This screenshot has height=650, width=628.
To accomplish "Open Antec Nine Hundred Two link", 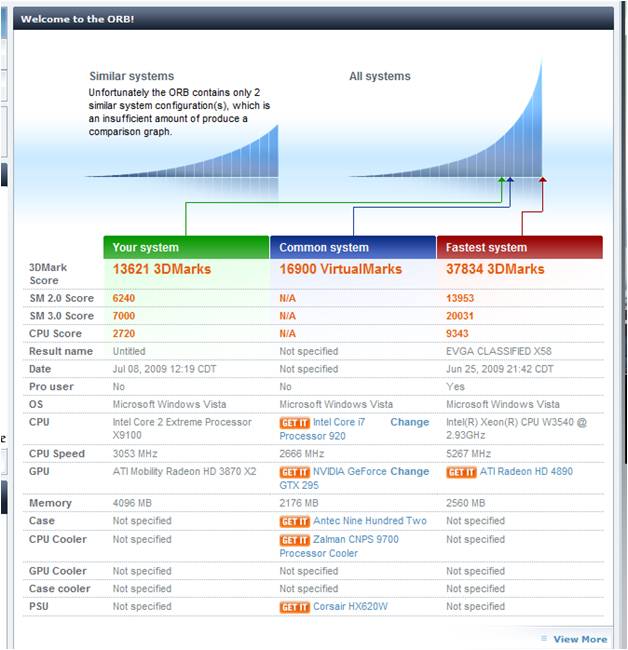I will pos(370,521).
